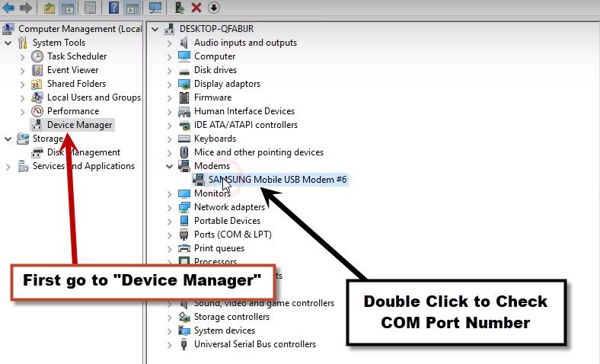The image size is (600, 364).
Task: Click the Update device driver toolbar icon
Action: 179,8
